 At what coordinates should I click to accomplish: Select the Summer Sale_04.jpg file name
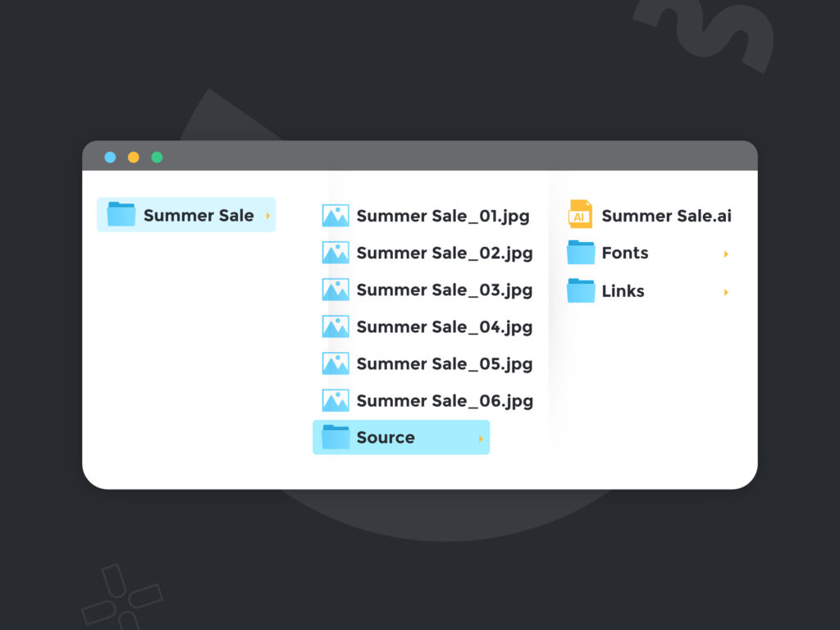[x=445, y=327]
